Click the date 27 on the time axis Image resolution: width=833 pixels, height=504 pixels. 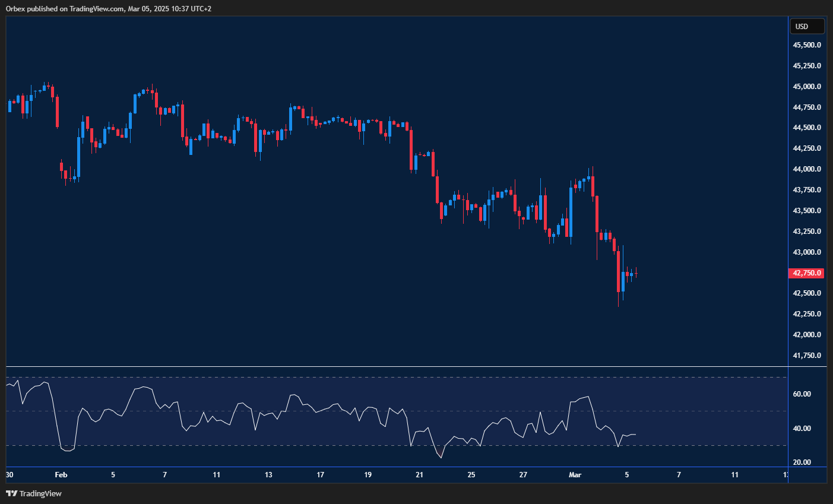pyautogui.click(x=523, y=475)
